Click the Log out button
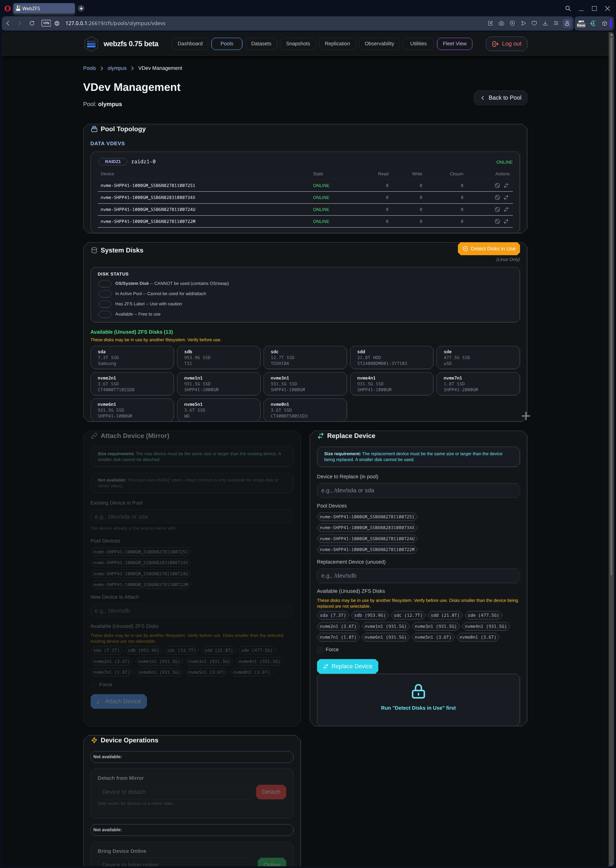This screenshot has width=616, height=868. [x=506, y=44]
